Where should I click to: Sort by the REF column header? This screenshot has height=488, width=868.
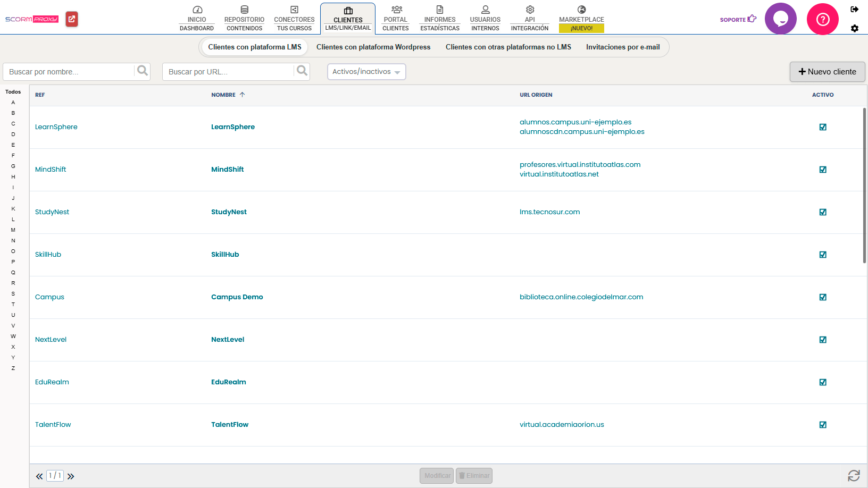tap(40, 95)
